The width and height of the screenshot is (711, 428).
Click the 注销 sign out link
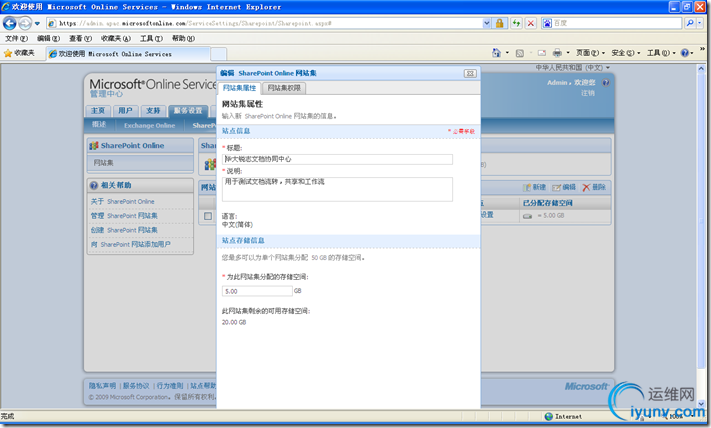pos(588,93)
